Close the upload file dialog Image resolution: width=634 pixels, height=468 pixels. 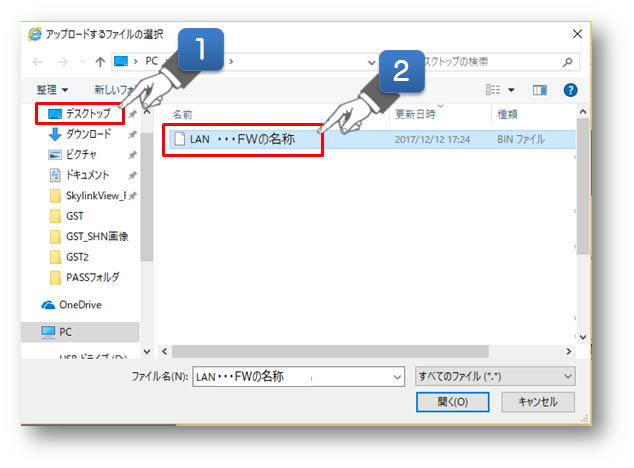coord(577,34)
